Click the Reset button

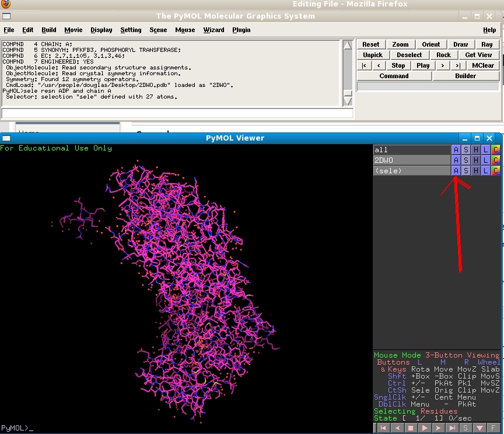[x=370, y=44]
